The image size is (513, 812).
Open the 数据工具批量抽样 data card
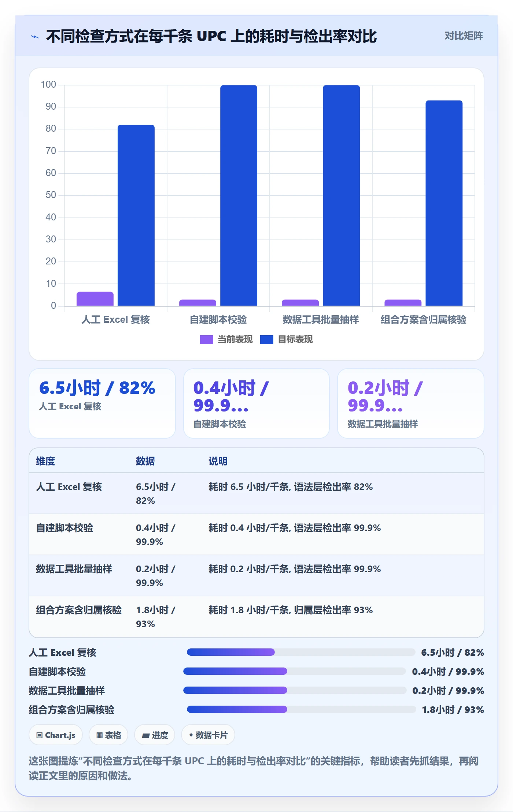(411, 403)
